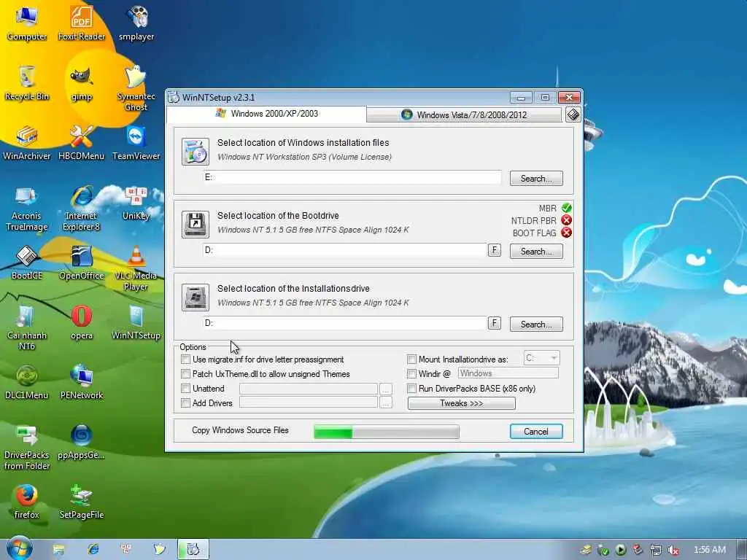The height and width of the screenshot is (560, 747).
Task: Click the disk icon beside WinNTSetup tabs
Action: click(573, 114)
